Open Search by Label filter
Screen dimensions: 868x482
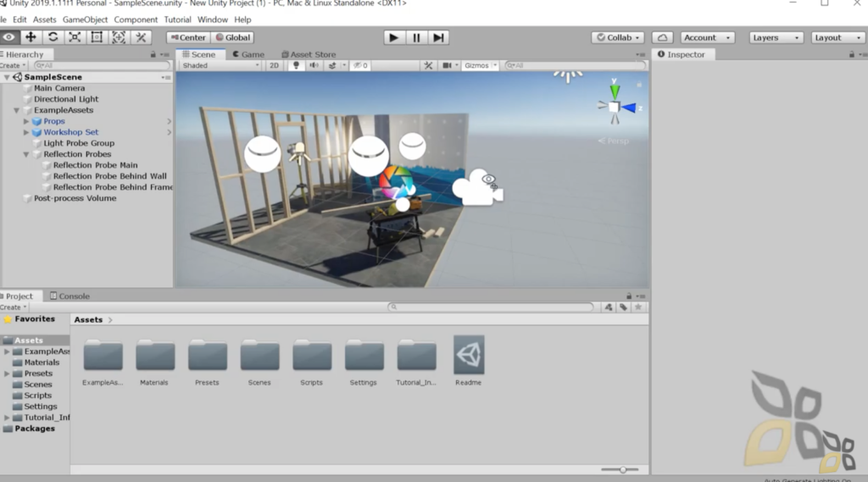coord(623,307)
